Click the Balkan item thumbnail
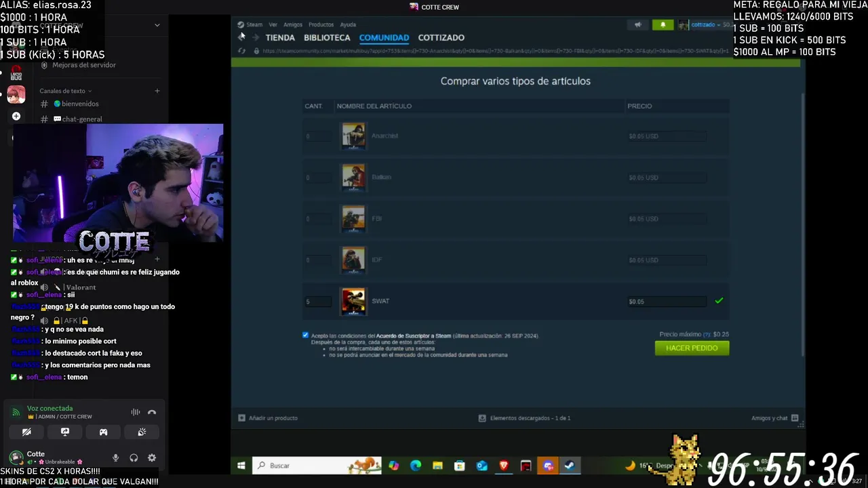Image resolution: width=868 pixels, height=488 pixels. tap(353, 177)
